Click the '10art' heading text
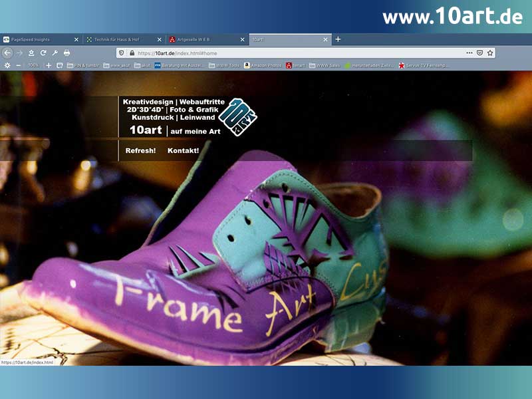This screenshot has height=399, width=532. [x=146, y=130]
